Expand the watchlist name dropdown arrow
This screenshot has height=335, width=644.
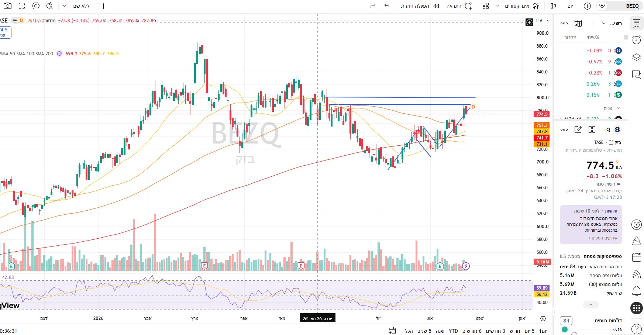[x=604, y=23]
